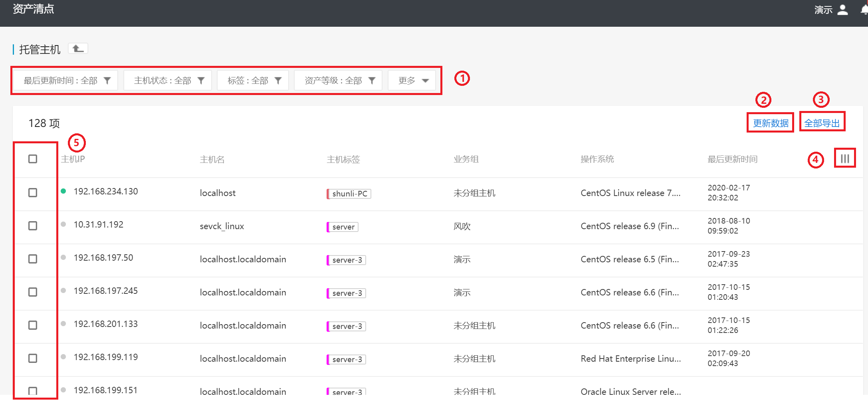Click the shunli-PC host tag

pyautogui.click(x=349, y=194)
